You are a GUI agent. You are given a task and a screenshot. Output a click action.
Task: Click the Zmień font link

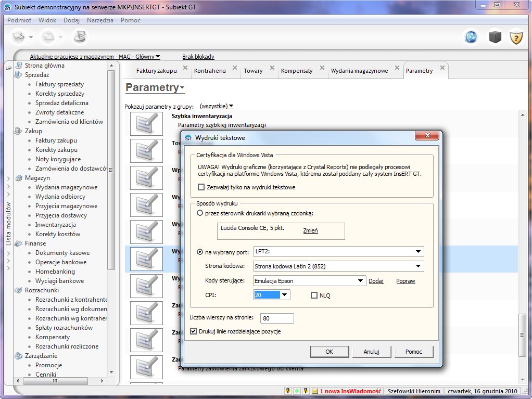coord(310,230)
